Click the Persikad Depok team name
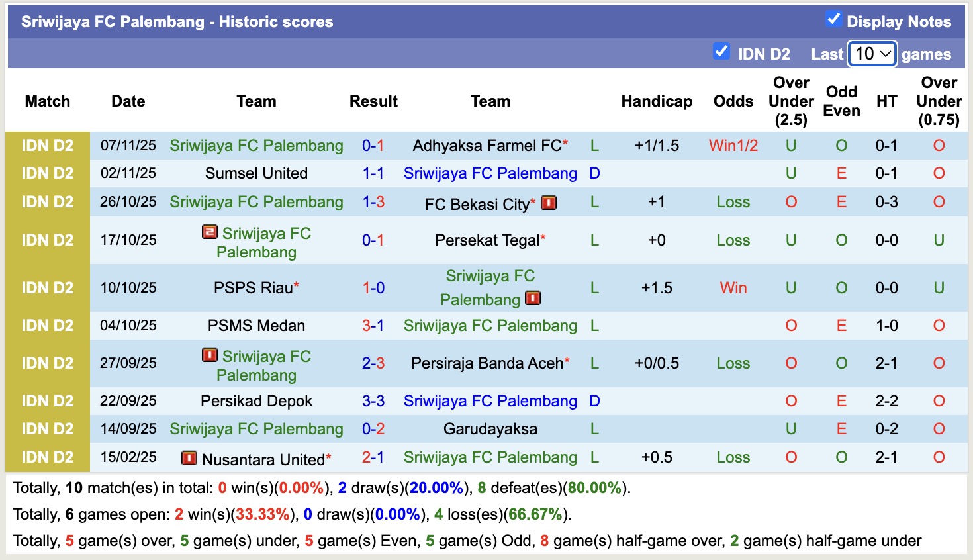 click(256, 400)
